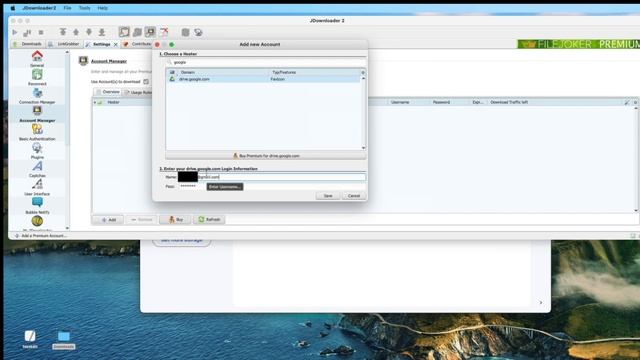640x360 pixels.
Task: Move selection up one position
Action: coord(76,32)
